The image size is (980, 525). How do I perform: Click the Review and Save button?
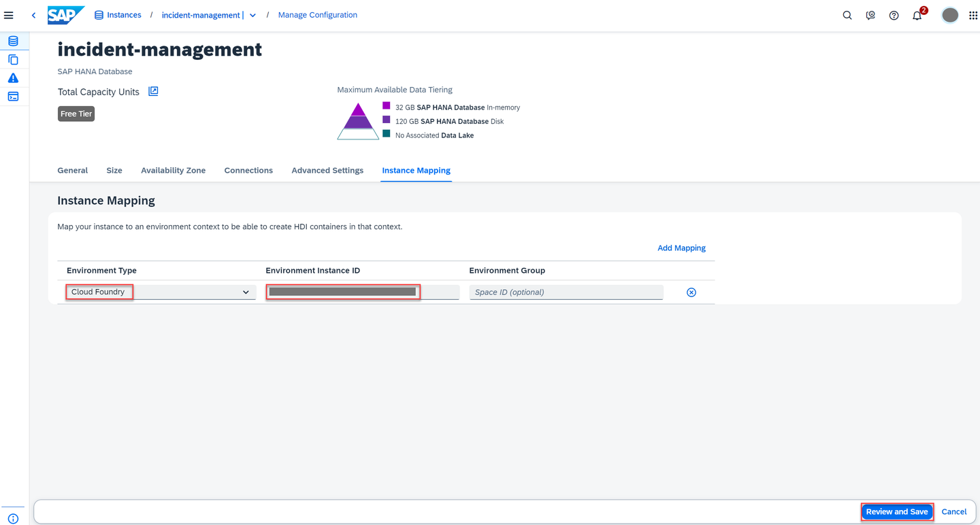pos(897,511)
